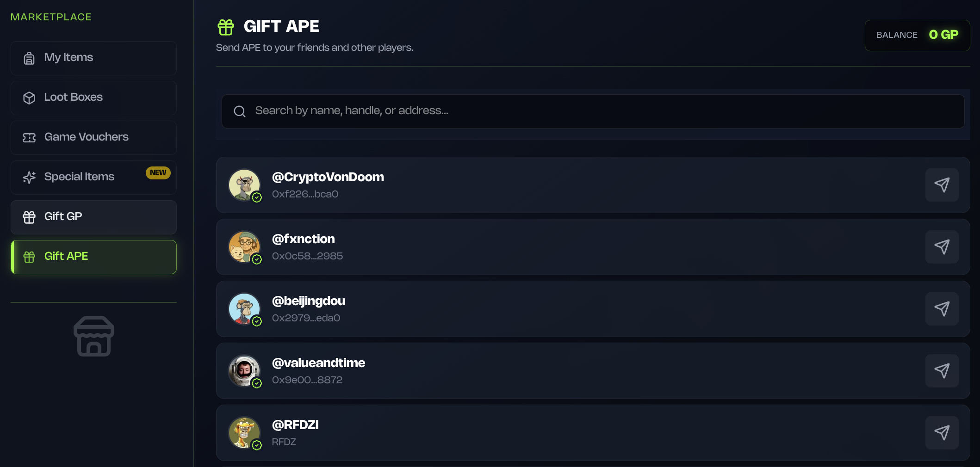Click the @fxnction username link

coord(304,239)
